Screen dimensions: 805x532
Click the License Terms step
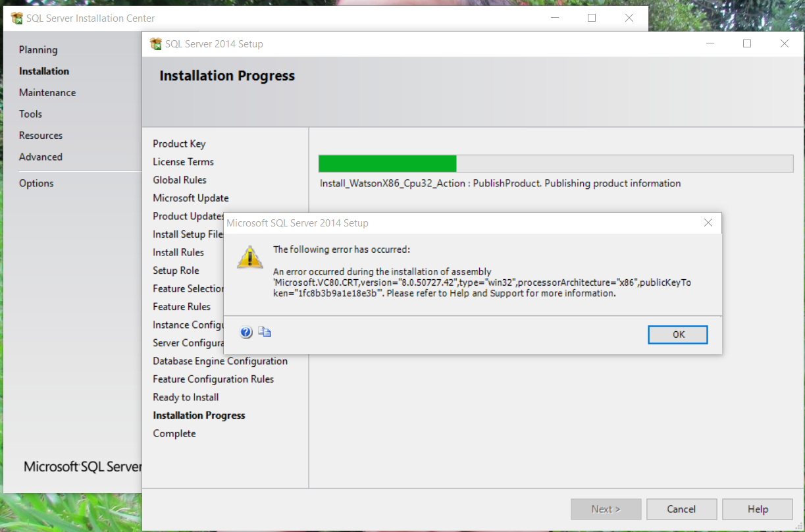coord(183,162)
